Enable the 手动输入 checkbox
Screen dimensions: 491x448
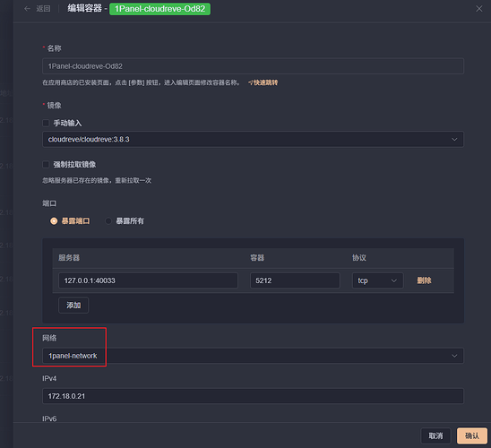tap(46, 123)
